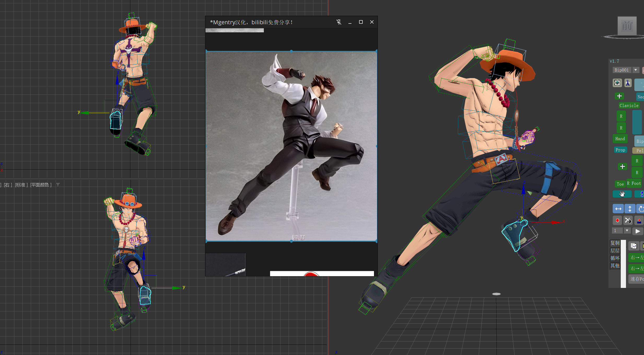Switch to the 复制 tab
This screenshot has height=355, width=644.
tap(615, 243)
